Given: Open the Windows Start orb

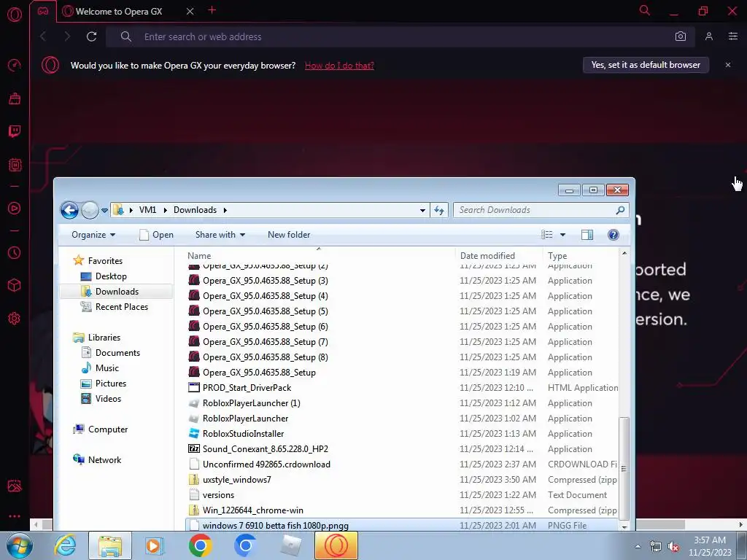Looking at the screenshot, I should [x=19, y=545].
